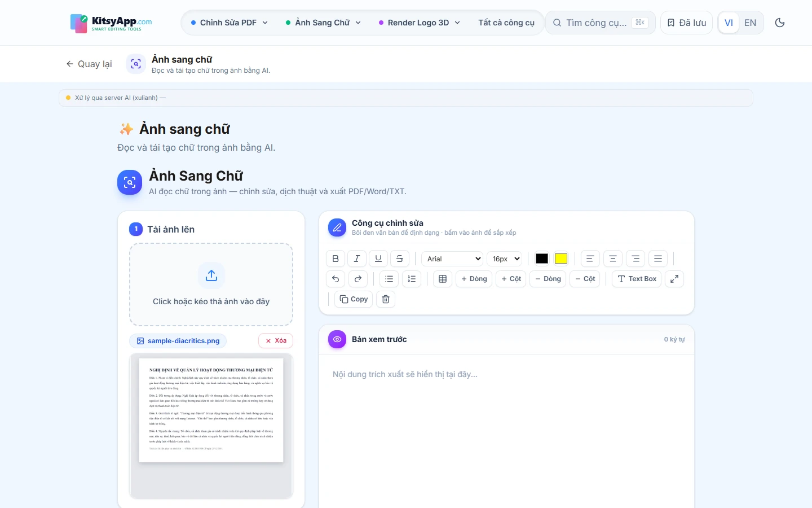The height and width of the screenshot is (508, 812).
Task: Open the Đã lưu saved items
Action: (x=687, y=23)
